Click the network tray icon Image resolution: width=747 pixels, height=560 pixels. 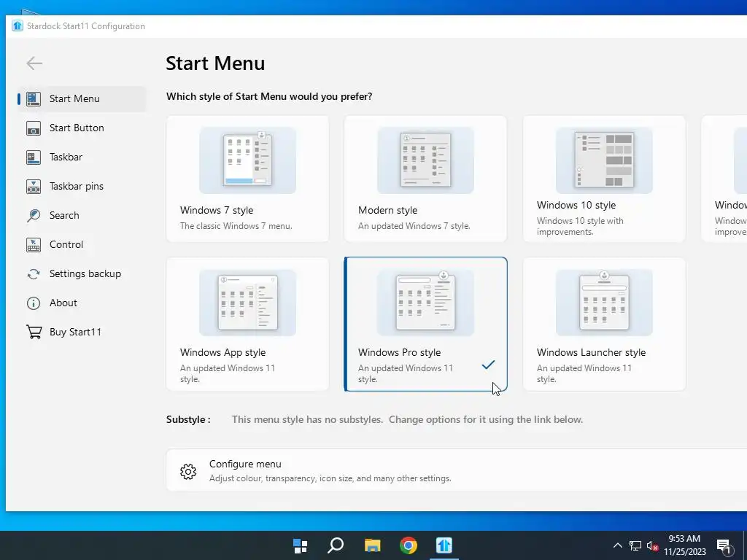click(x=635, y=545)
